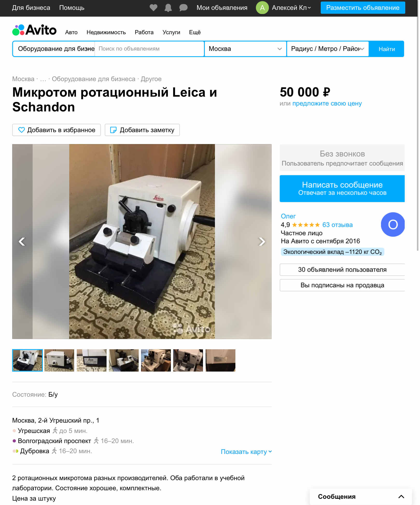The width and height of the screenshot is (420, 505).
Task: Go to Avito home via logo
Action: (x=34, y=30)
